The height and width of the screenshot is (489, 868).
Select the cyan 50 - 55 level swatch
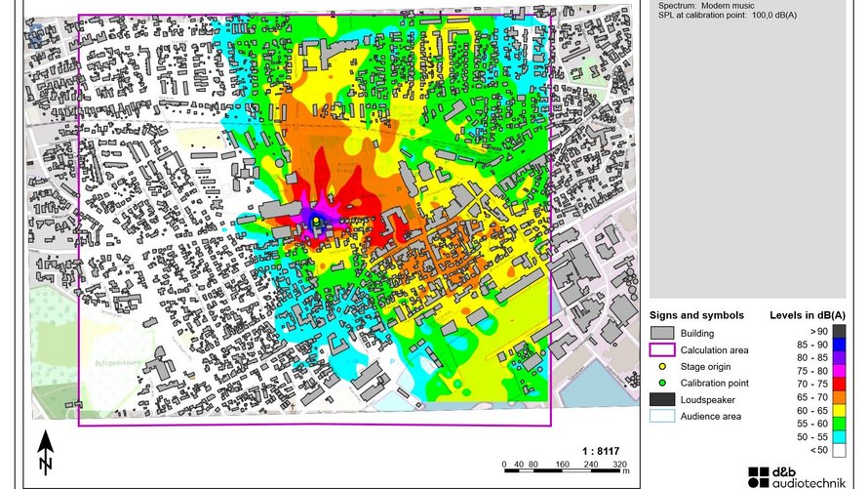[839, 436]
